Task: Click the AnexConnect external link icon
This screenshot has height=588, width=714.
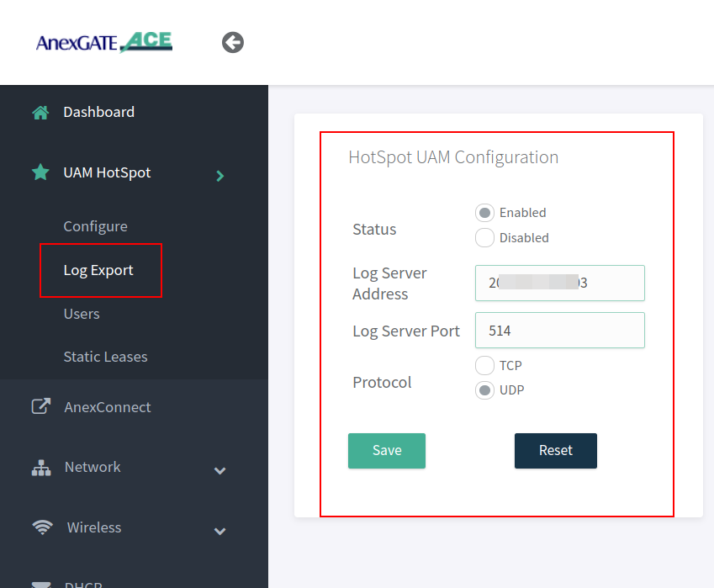Action: point(40,407)
